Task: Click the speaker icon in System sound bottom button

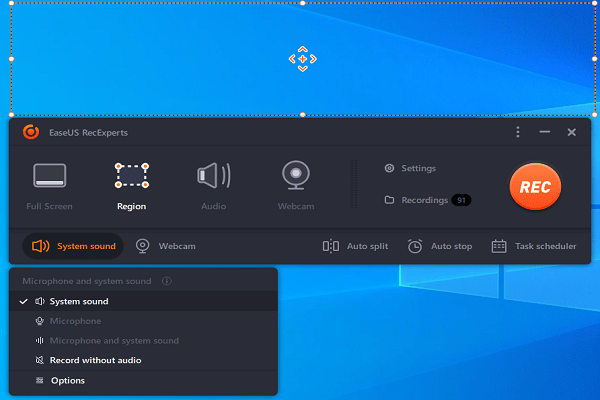Action: click(x=41, y=246)
